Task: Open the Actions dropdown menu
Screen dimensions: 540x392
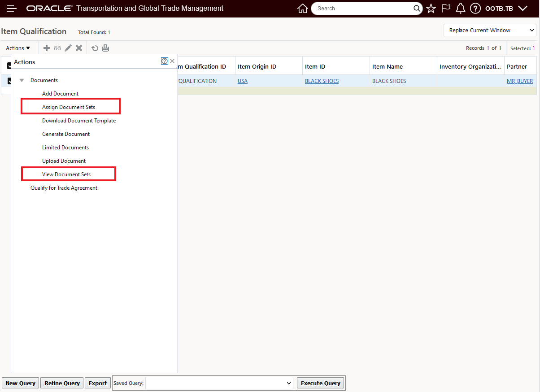Action: [18, 48]
